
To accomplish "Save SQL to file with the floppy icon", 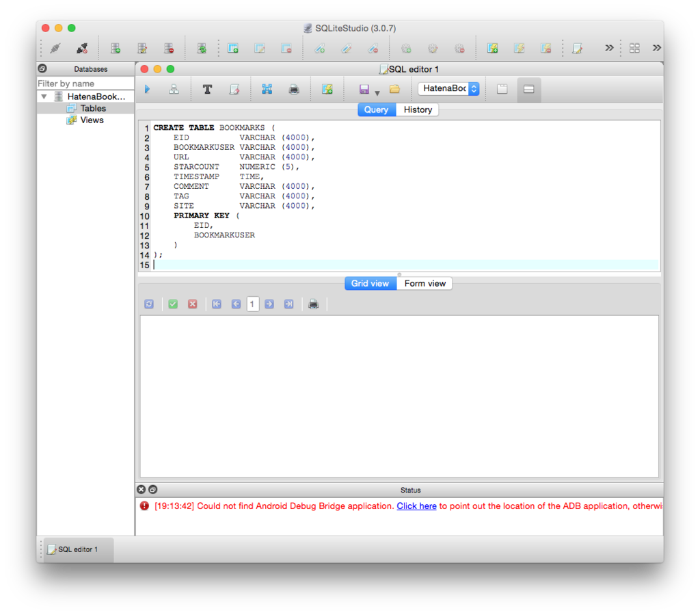I will coord(364,90).
